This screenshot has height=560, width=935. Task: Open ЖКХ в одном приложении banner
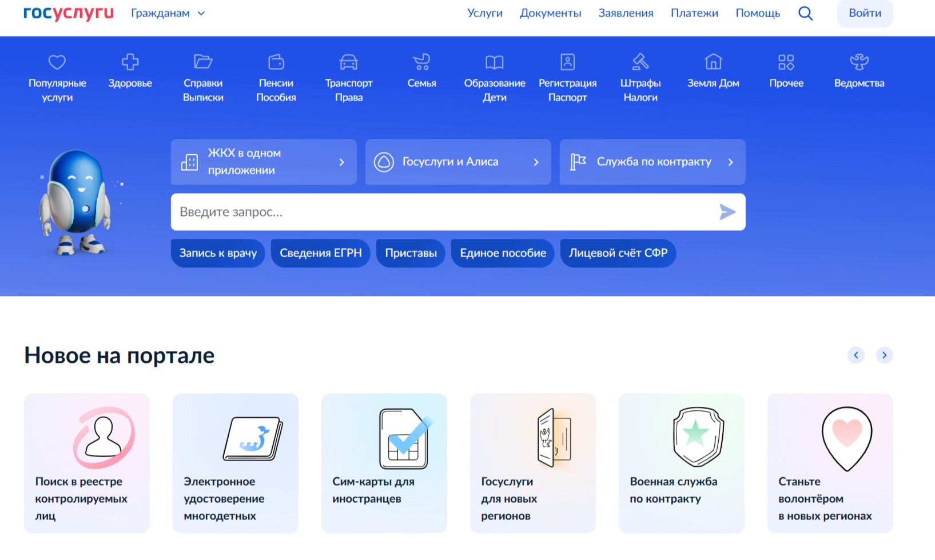(264, 162)
